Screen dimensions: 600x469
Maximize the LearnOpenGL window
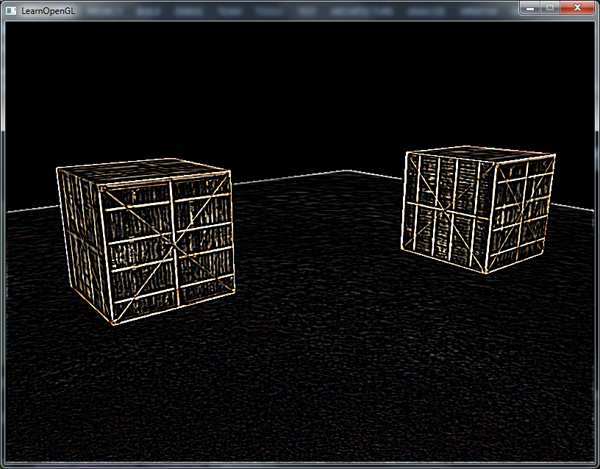(550, 8)
